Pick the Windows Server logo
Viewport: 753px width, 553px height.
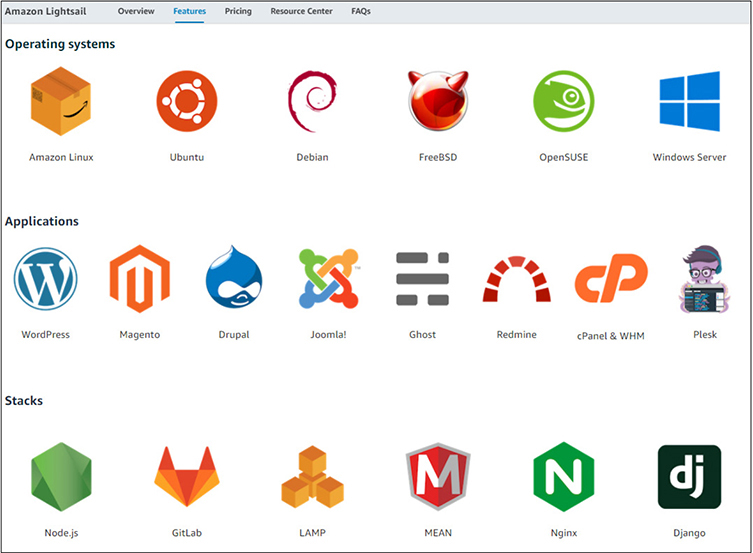pos(689,101)
